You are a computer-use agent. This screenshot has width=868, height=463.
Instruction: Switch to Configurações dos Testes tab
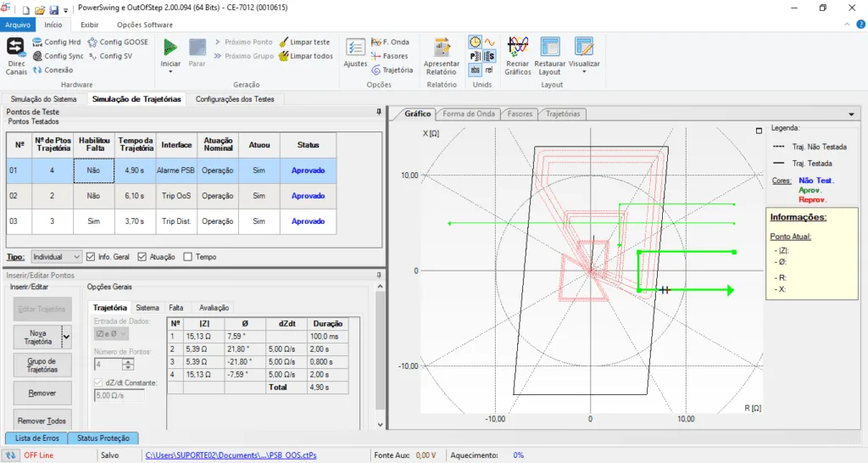coord(235,99)
